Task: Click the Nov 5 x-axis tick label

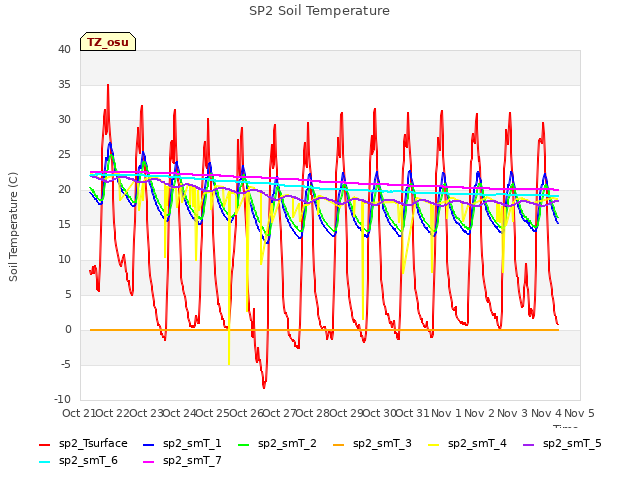Action: [x=579, y=413]
